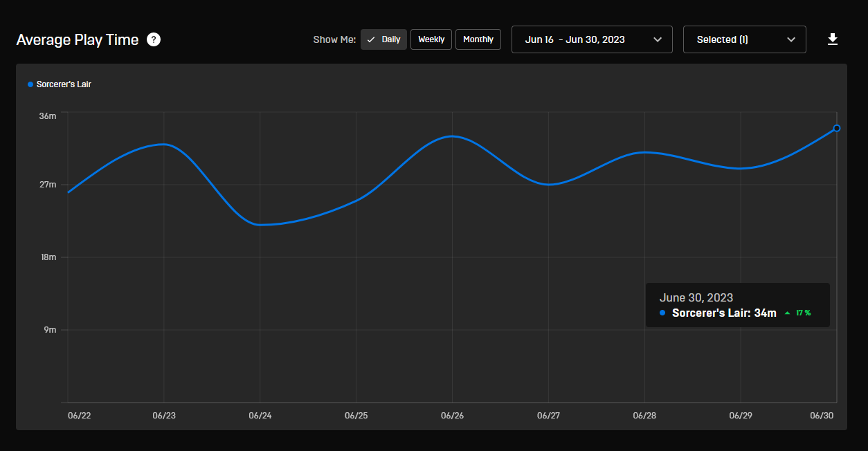This screenshot has height=451, width=868.
Task: Click the 06/23 x-axis date label
Action: [163, 416]
